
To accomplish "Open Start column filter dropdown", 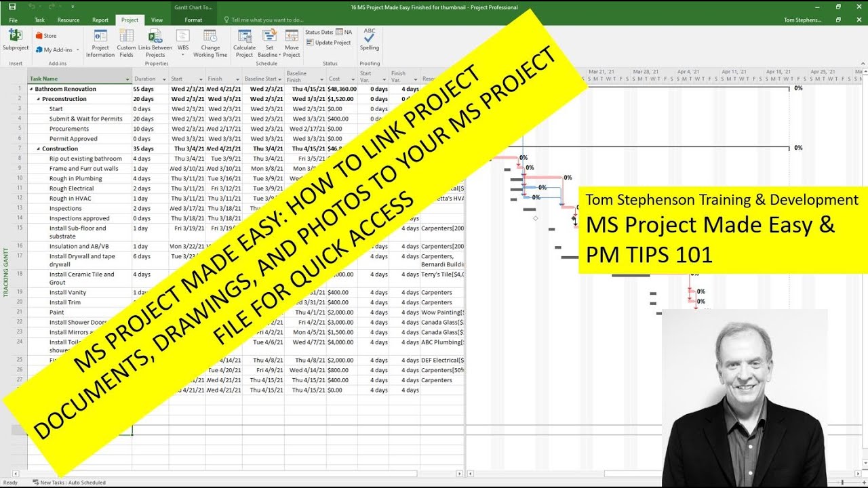I will [200, 79].
